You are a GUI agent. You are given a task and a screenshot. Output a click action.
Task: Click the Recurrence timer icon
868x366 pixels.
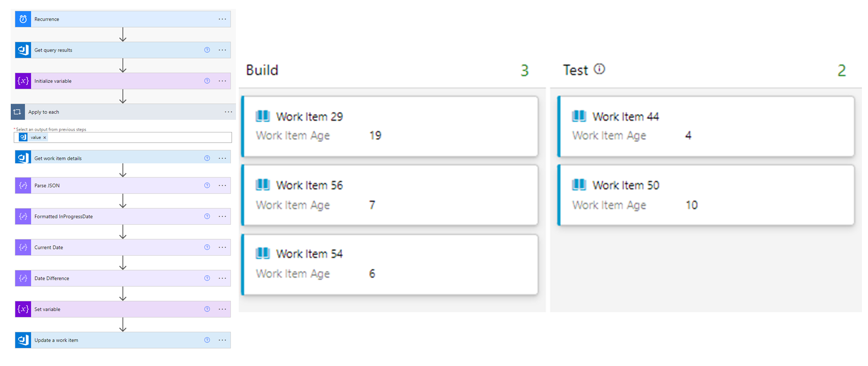pos(23,19)
